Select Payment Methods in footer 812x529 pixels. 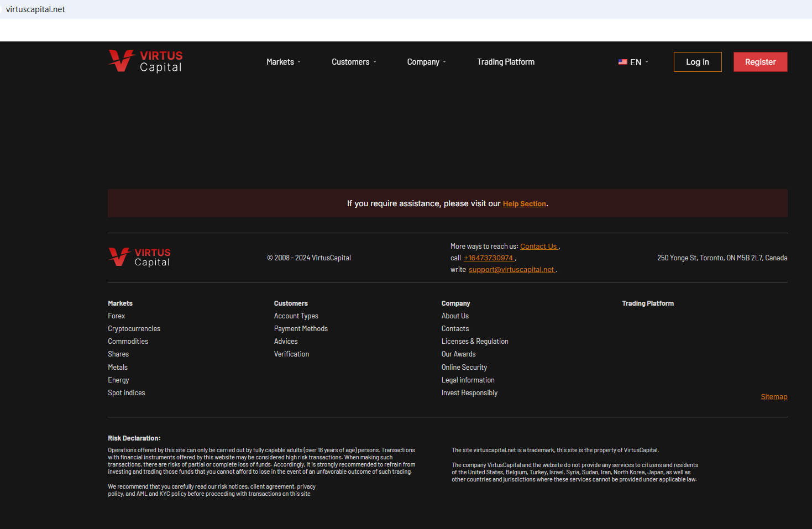[x=301, y=329]
